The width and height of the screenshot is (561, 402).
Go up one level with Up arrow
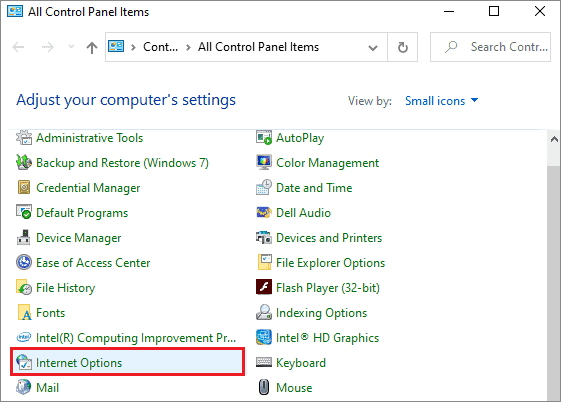(x=92, y=47)
